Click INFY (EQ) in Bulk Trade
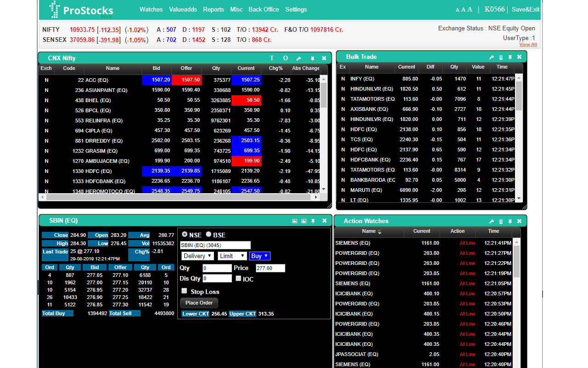 (x=362, y=79)
